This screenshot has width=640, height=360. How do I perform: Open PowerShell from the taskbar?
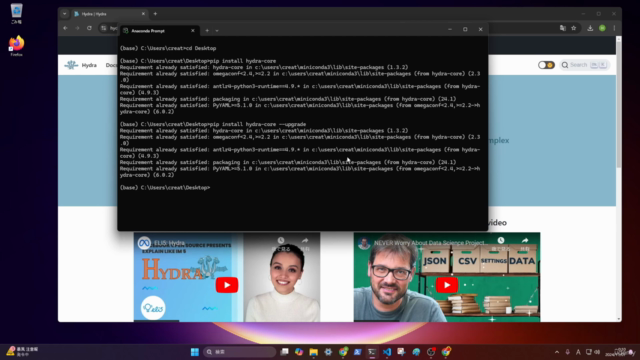[x=358, y=352]
